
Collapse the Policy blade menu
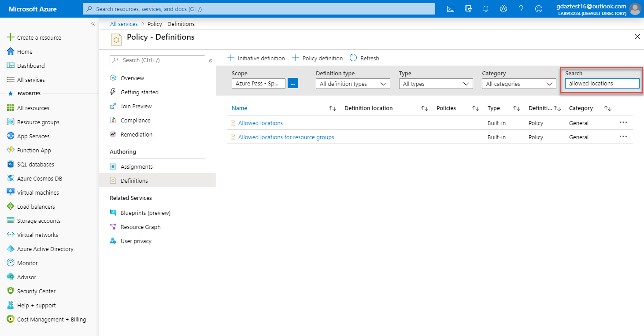(211, 60)
